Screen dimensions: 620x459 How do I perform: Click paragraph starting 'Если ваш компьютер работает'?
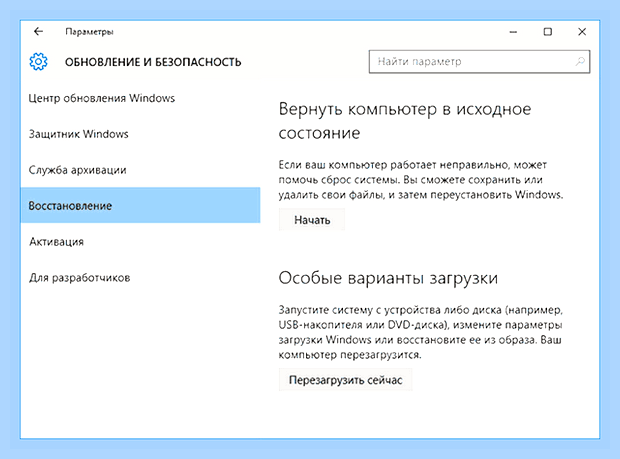(421, 179)
